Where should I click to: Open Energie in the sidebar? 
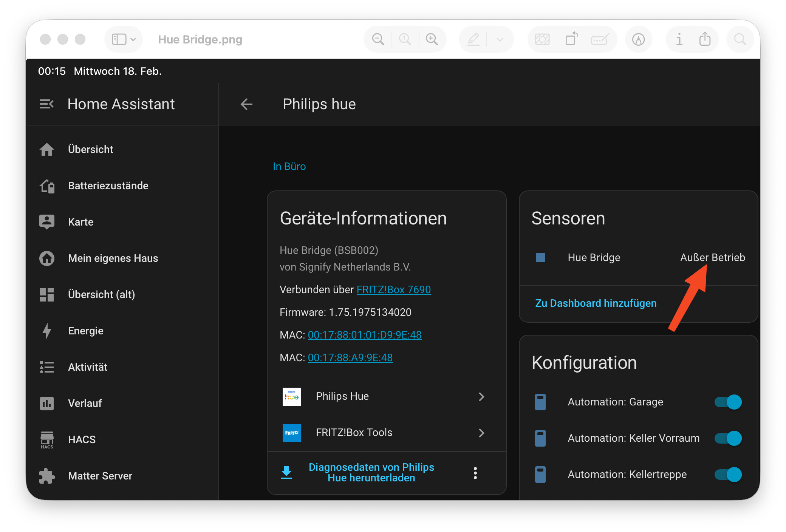point(85,331)
